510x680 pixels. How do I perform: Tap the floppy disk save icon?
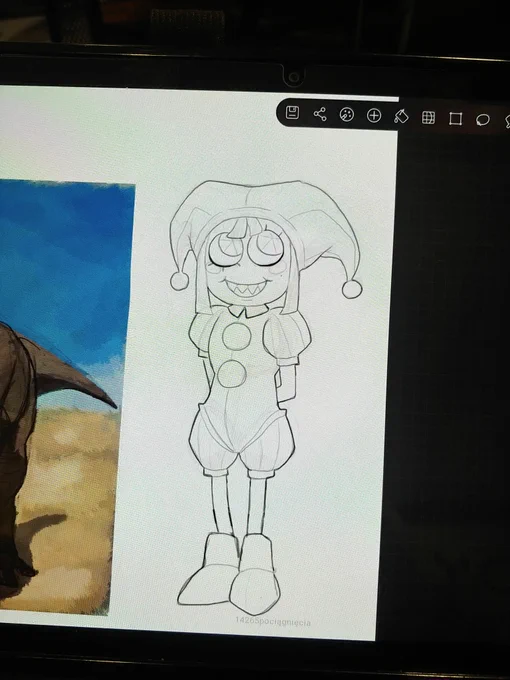coord(292,113)
